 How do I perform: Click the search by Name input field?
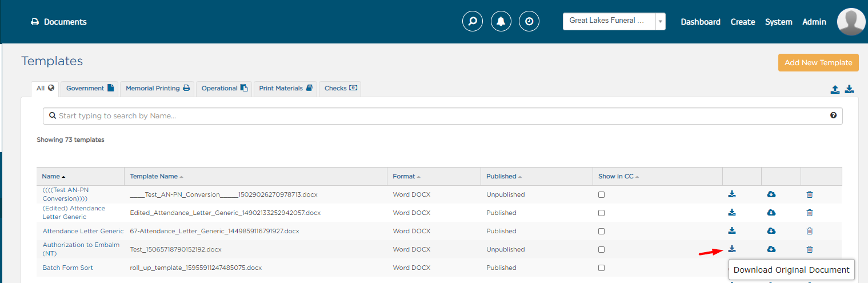pyautogui.click(x=443, y=115)
